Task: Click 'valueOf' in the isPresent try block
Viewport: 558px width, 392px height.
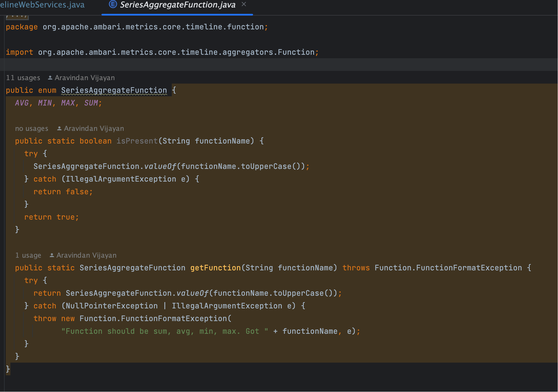Action: click(x=160, y=167)
